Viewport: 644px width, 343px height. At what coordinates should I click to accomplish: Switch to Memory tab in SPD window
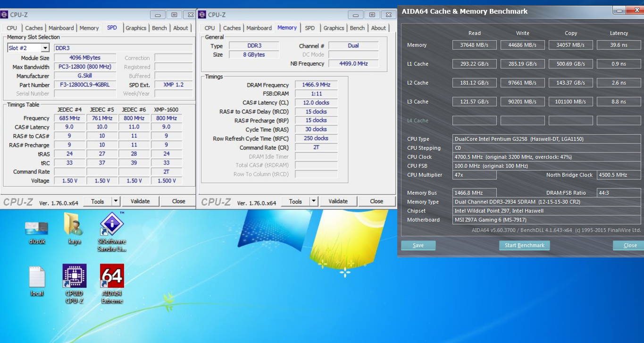89,28
